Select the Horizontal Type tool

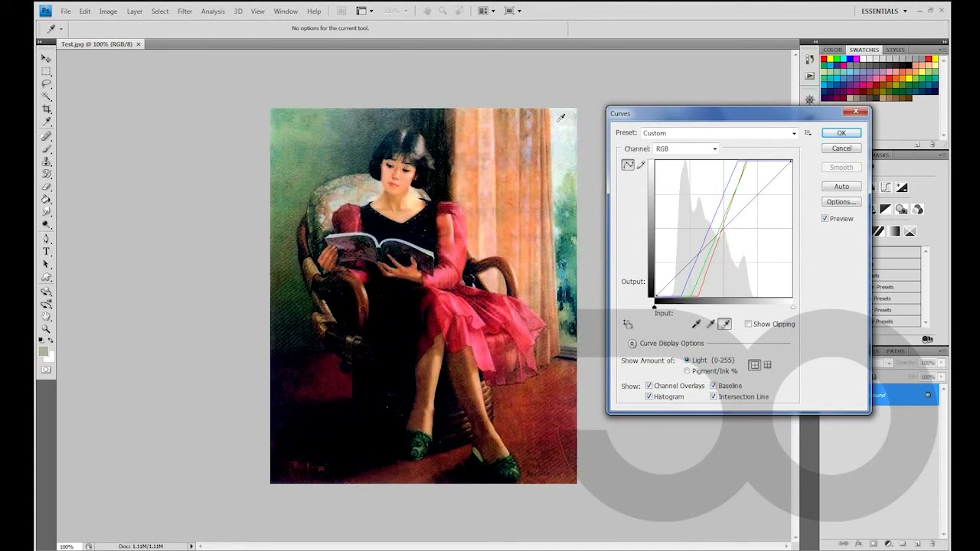(46, 252)
